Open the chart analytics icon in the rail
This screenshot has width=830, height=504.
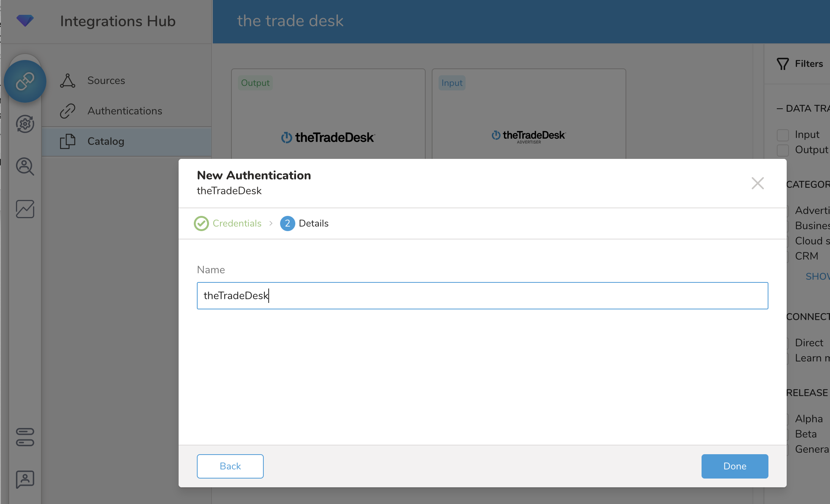point(25,209)
